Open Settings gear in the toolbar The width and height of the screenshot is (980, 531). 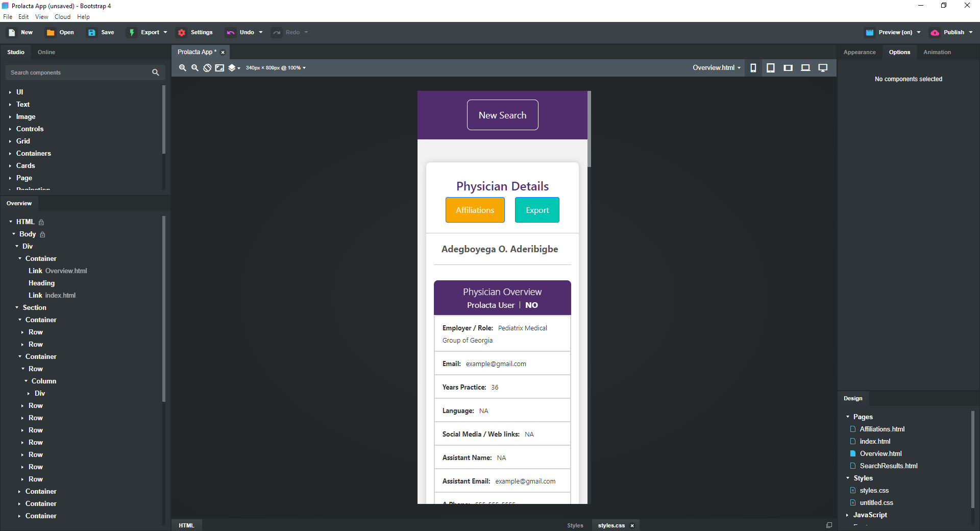point(182,33)
